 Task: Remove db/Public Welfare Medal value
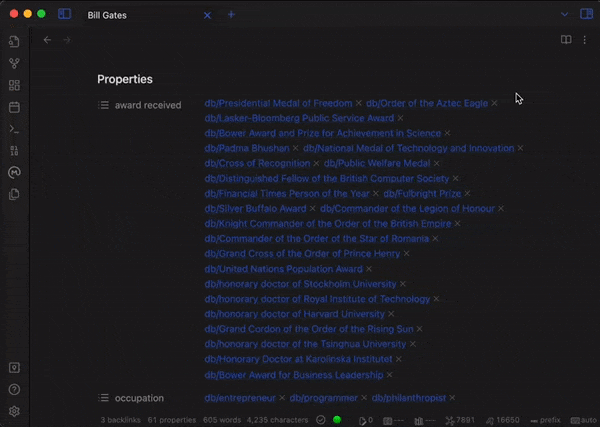(437, 163)
